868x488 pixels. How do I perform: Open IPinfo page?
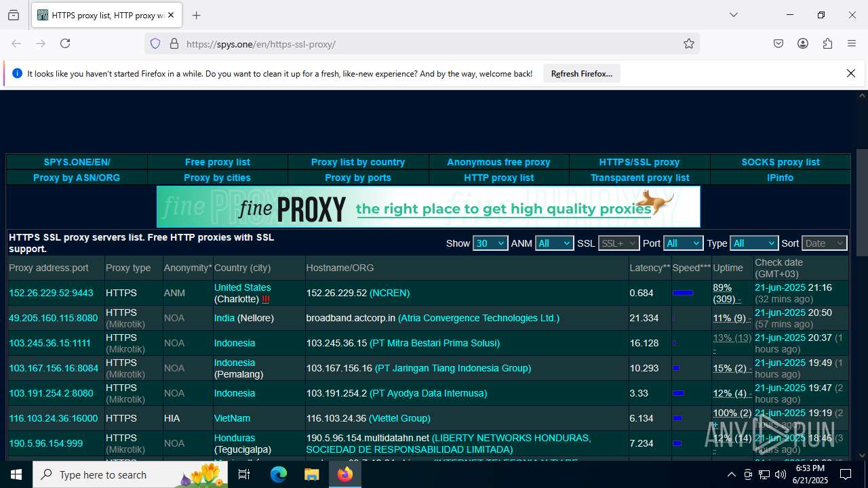click(x=781, y=178)
